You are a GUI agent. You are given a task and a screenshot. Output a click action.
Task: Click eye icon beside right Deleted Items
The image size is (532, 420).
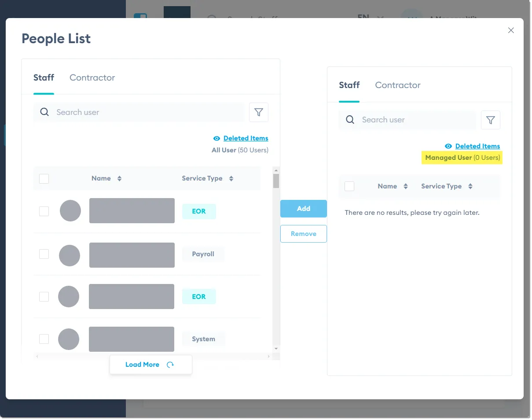448,146
